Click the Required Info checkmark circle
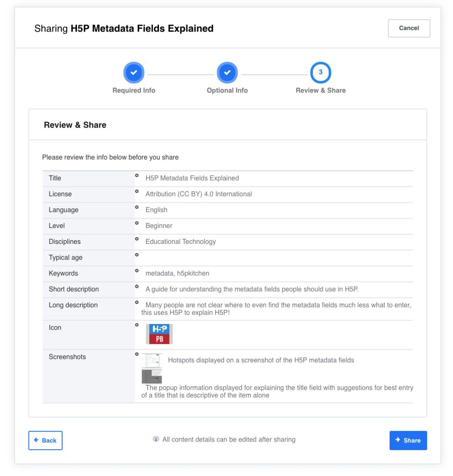The height and width of the screenshot is (476, 453). click(x=134, y=73)
